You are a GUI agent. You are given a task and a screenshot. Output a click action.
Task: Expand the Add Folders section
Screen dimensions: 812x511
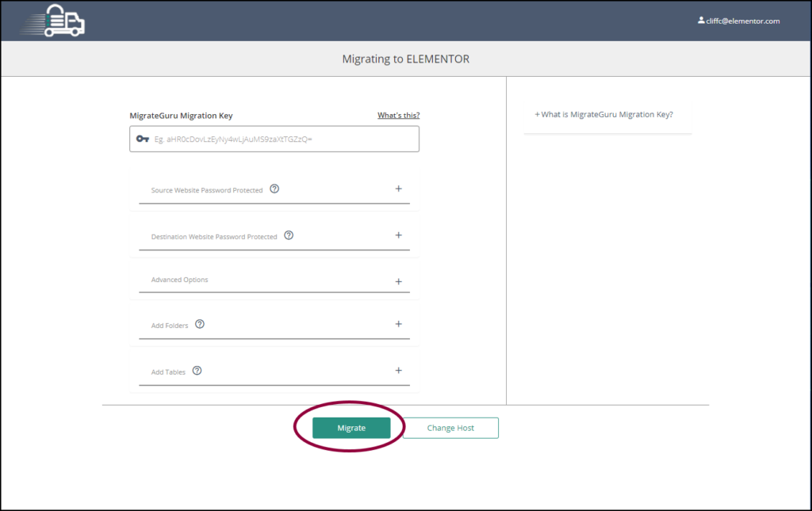pos(399,324)
